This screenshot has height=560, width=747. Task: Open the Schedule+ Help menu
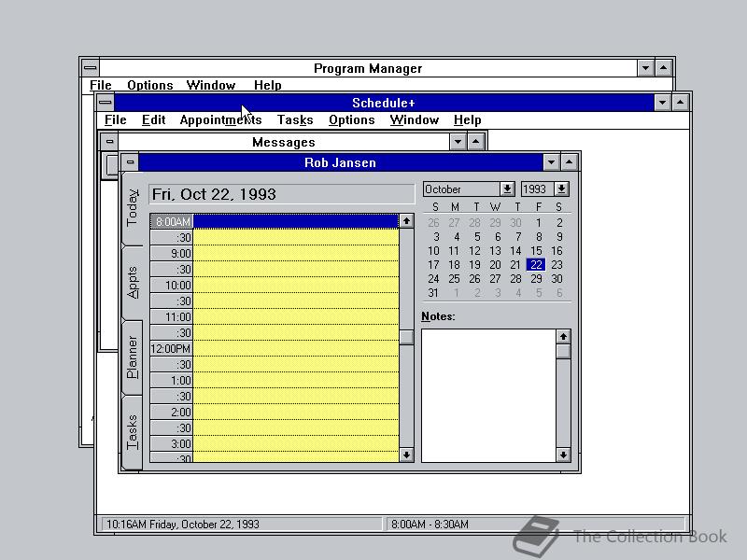coord(468,120)
